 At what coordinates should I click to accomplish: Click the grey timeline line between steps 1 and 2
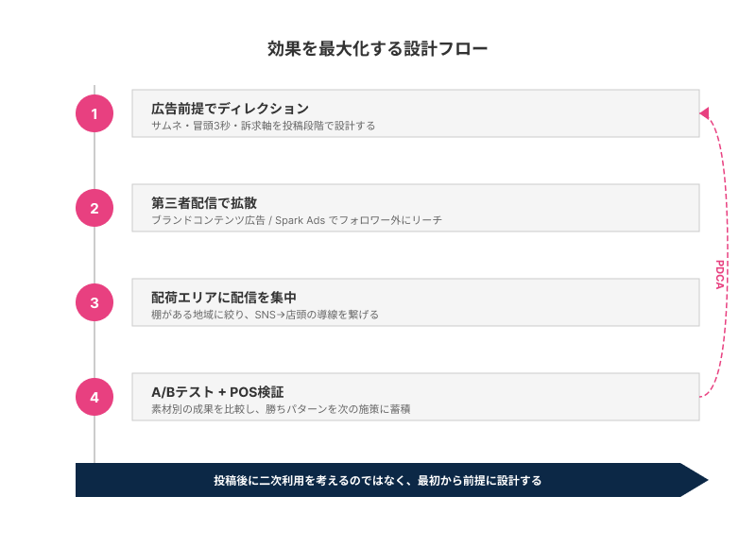coord(94,162)
